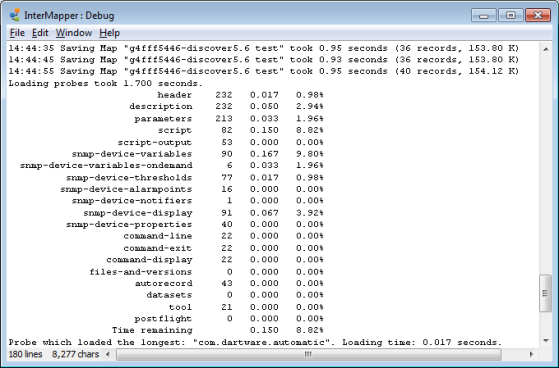Click the 'autorecord' row label
559x368 pixels.
tap(164, 283)
